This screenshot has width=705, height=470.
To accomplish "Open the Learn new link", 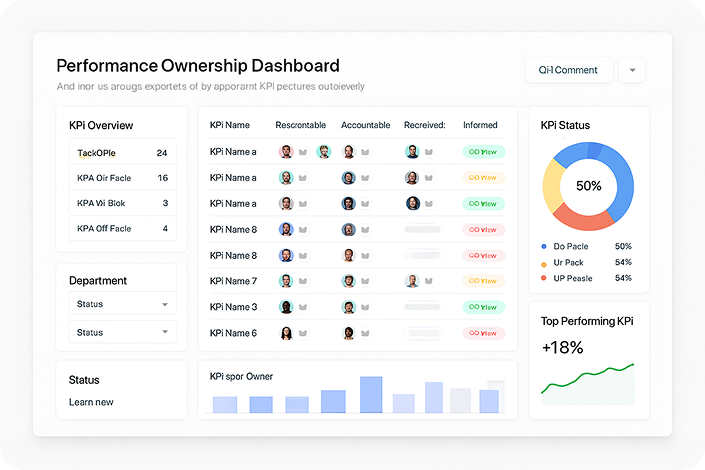I will (x=91, y=402).
